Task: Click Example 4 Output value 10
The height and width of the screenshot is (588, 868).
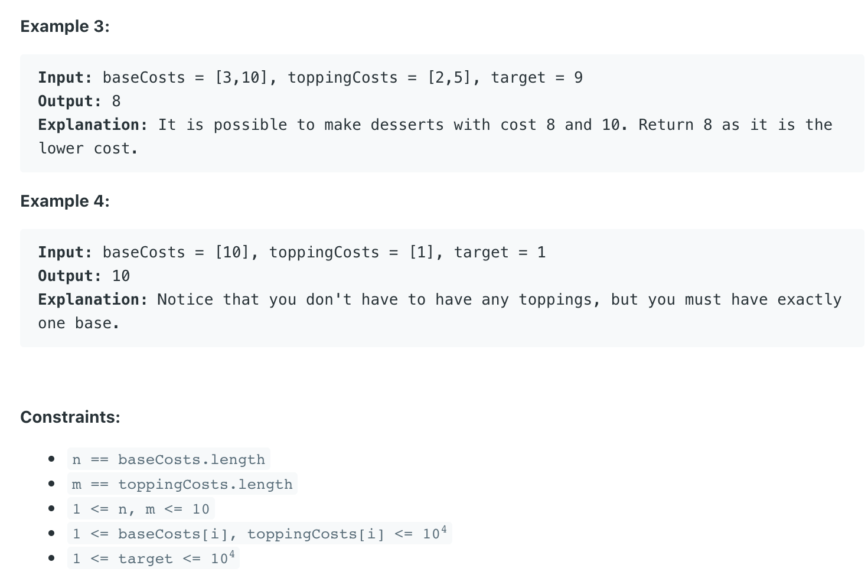Action: coord(121,276)
